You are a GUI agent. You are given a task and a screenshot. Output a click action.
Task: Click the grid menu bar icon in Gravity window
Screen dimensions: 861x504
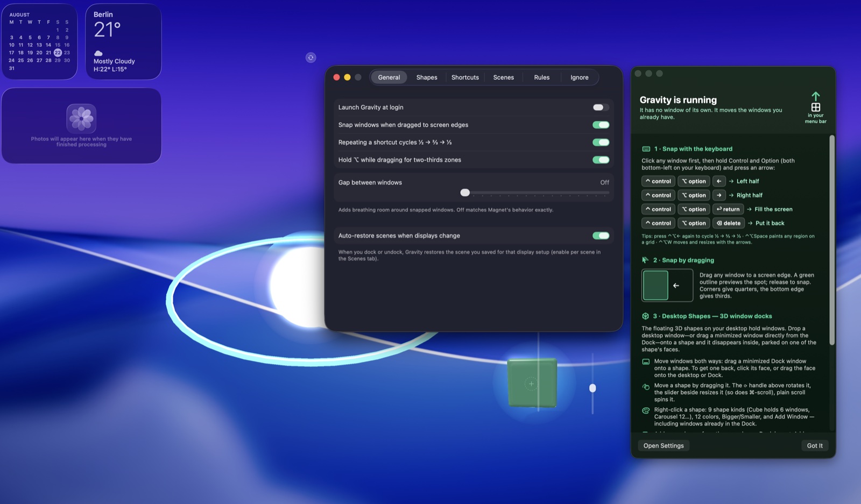pos(816,108)
